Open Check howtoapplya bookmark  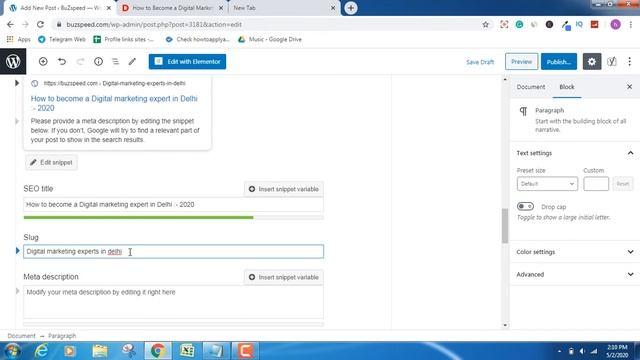click(198, 39)
